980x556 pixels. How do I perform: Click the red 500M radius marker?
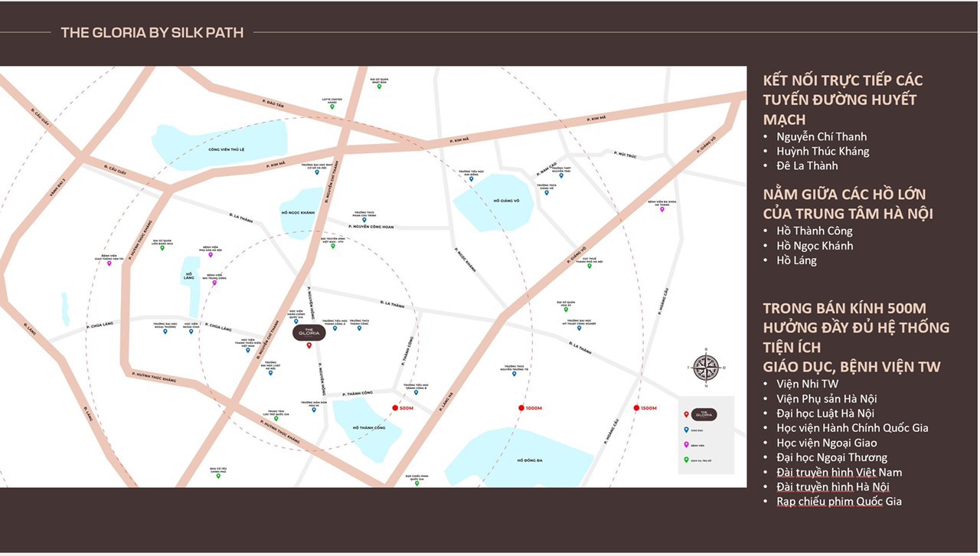pos(394,408)
